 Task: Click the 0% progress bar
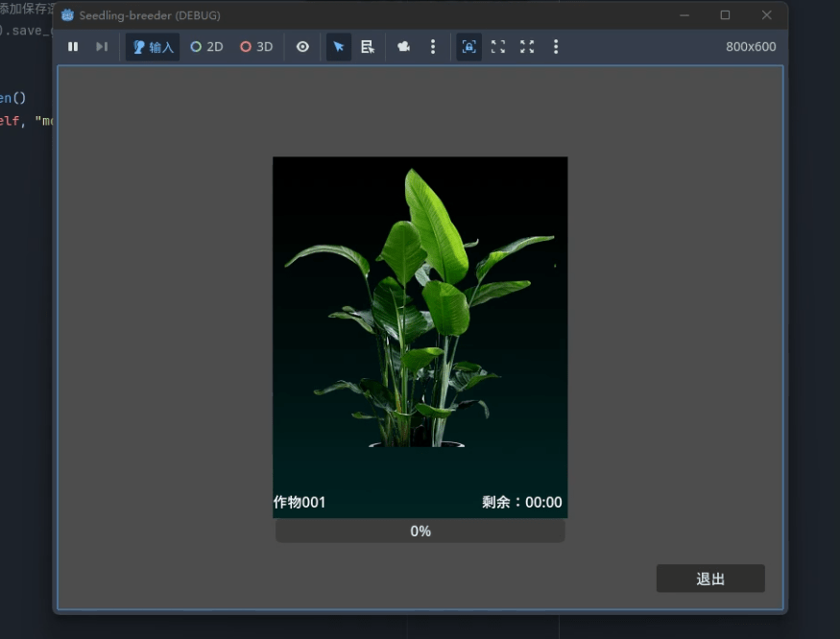(x=420, y=532)
